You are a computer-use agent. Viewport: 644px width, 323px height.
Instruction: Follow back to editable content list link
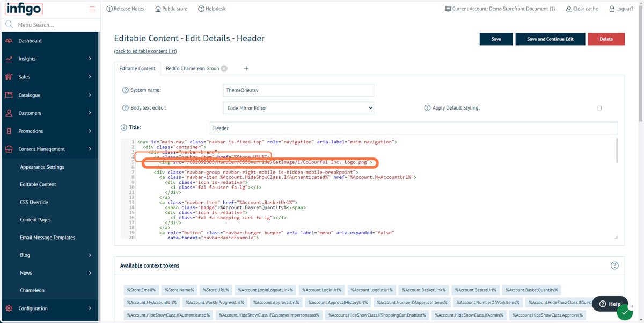(145, 51)
